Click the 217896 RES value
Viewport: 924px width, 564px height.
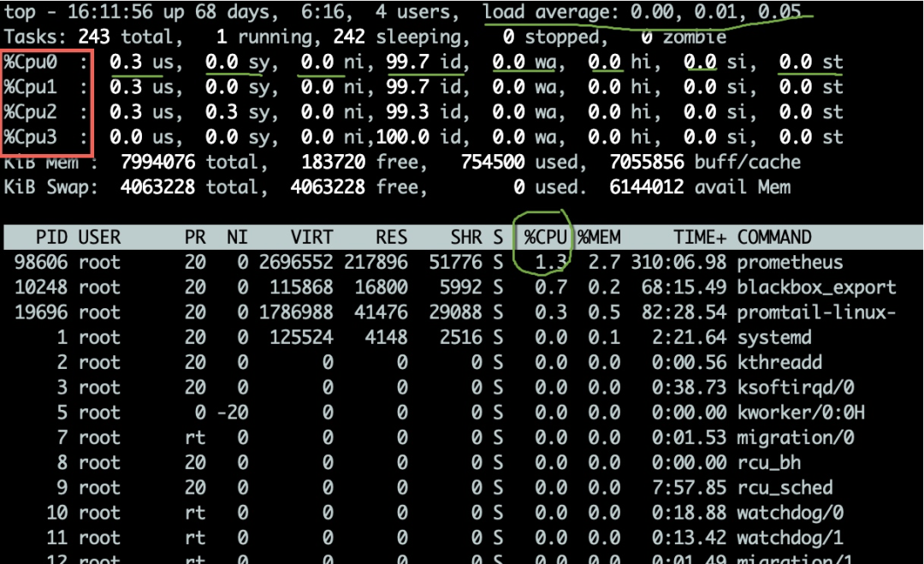point(376,262)
